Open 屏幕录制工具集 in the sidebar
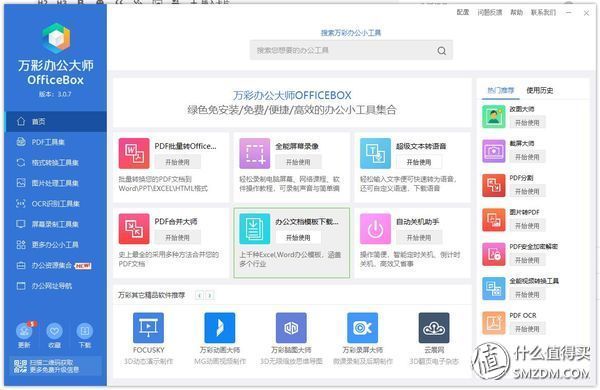The width and height of the screenshot is (600, 390). [x=56, y=224]
